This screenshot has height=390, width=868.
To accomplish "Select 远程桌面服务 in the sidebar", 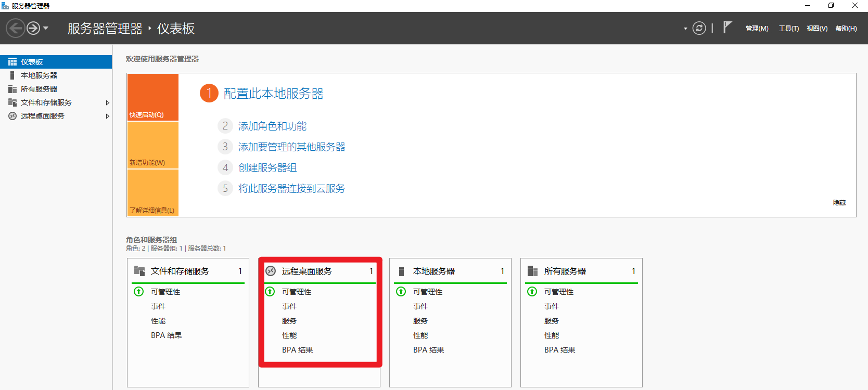I will [x=56, y=116].
